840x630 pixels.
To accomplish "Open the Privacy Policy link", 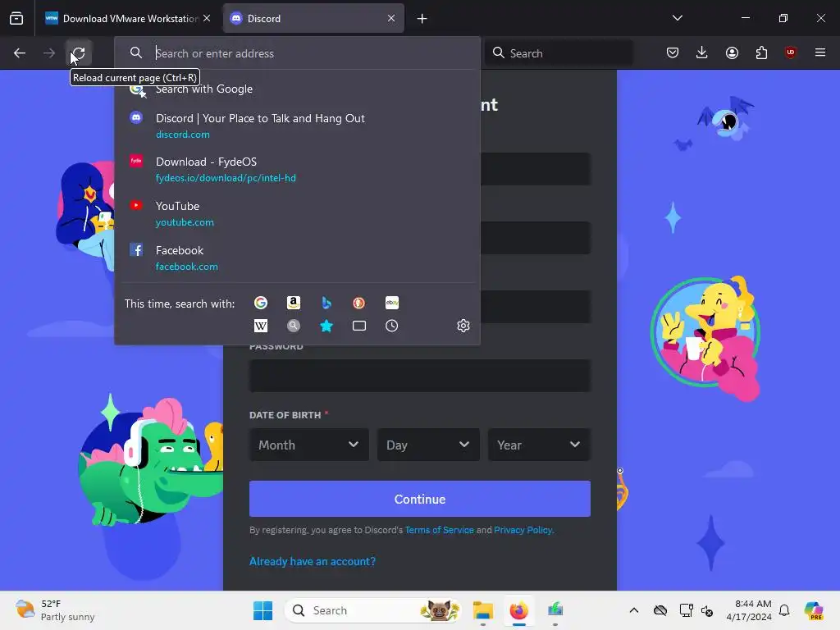I will point(523,530).
